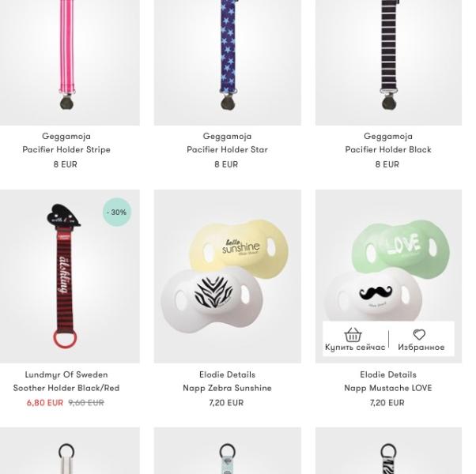This screenshot has width=476, height=474.
Task: Open the Soother Holder Black/Red link
Action: [x=66, y=388]
